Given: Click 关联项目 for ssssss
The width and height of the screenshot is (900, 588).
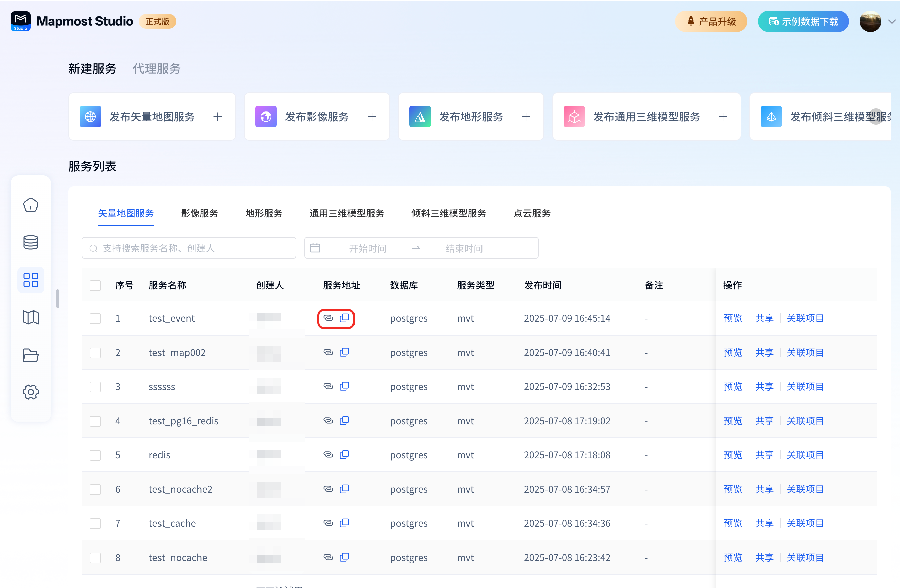Looking at the screenshot, I should 805,387.
